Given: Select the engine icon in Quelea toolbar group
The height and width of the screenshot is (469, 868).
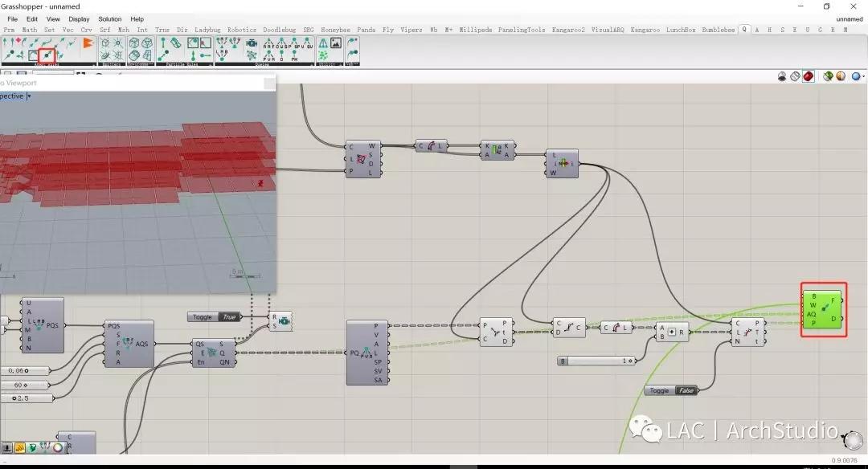Looking at the screenshot, I should pyautogui.click(x=252, y=43).
